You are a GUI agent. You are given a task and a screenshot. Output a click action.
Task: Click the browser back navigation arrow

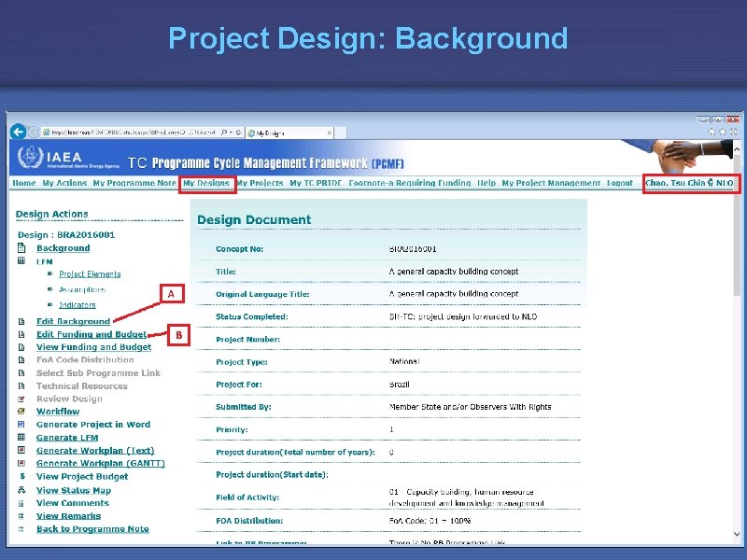[19, 132]
